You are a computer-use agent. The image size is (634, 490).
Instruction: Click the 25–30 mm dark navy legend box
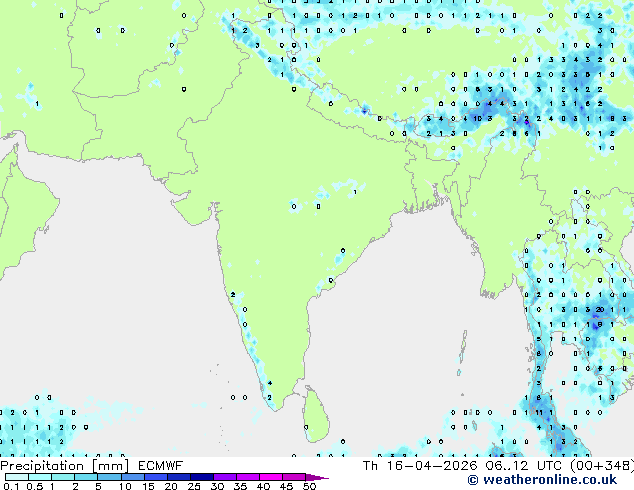(x=201, y=477)
